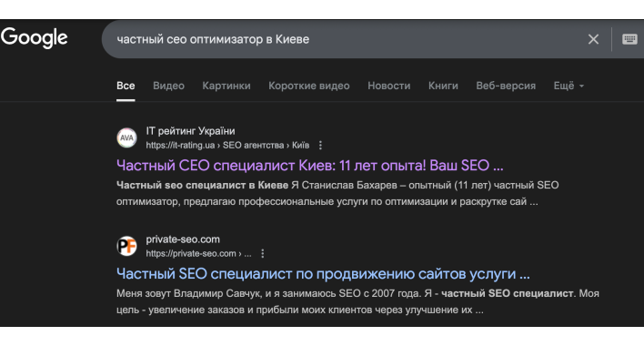The width and height of the screenshot is (644, 346).
Task: Switch to the Картинки tab
Action: [x=226, y=86]
